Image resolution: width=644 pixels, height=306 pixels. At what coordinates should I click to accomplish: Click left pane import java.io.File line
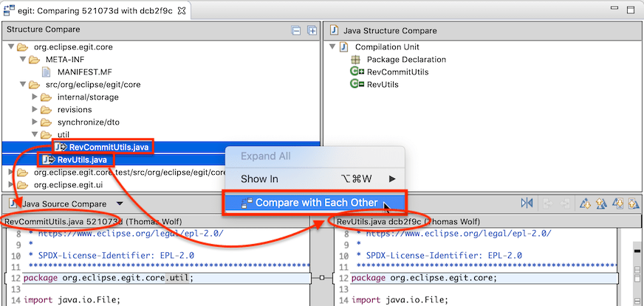[71, 300]
